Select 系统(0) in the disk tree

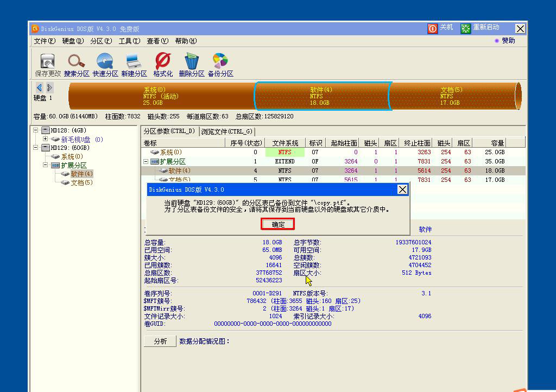(x=72, y=157)
